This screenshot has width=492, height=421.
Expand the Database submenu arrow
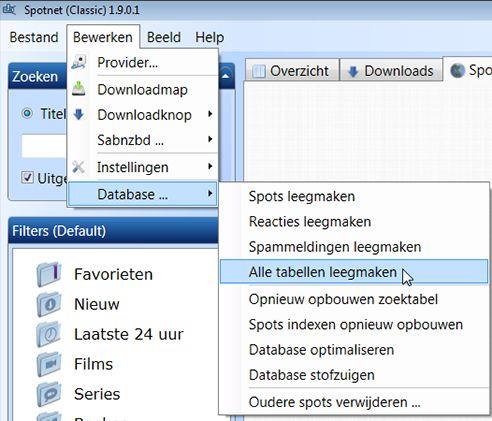click(x=210, y=193)
